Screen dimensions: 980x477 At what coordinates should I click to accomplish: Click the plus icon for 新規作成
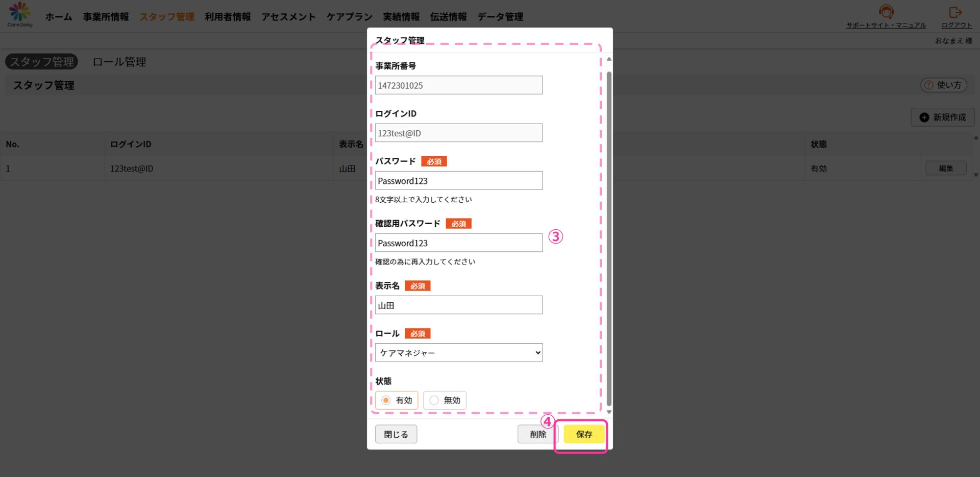(x=924, y=117)
